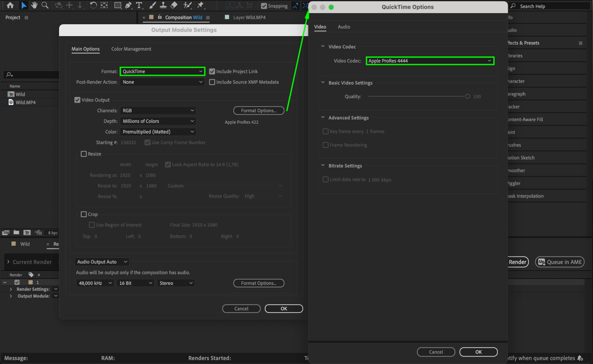The height and width of the screenshot is (364, 593).
Task: Switch to the Color Management tab
Action: coord(131,49)
